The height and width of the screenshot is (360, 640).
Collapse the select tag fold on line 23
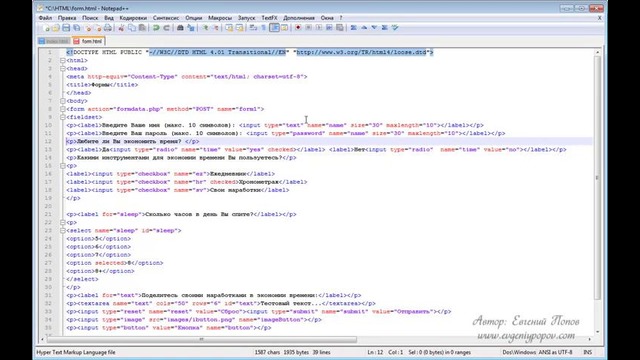[x=63, y=231]
